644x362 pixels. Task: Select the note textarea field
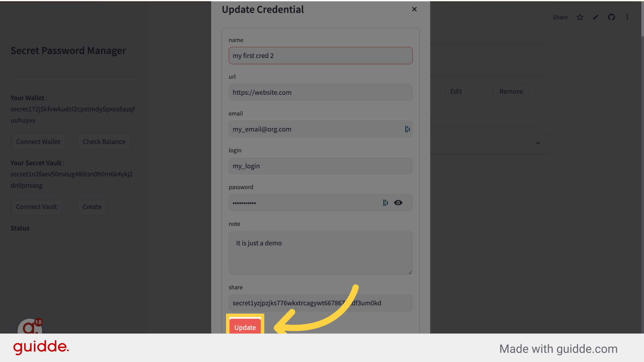pyautogui.click(x=320, y=253)
